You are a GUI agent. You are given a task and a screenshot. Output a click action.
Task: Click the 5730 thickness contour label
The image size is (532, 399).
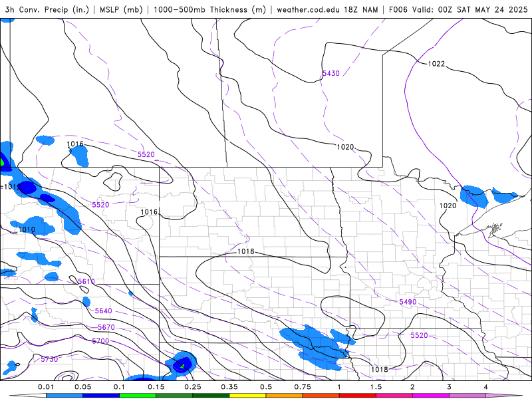[49, 359]
